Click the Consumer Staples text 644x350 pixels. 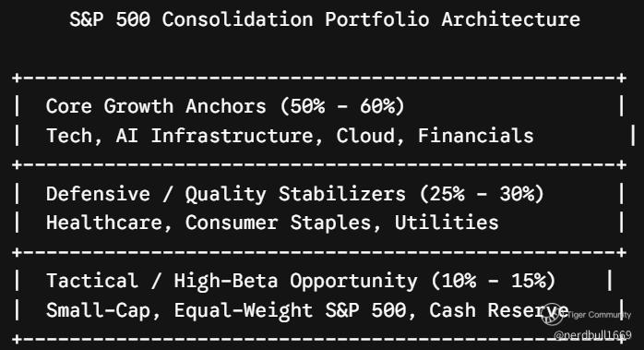pos(278,223)
